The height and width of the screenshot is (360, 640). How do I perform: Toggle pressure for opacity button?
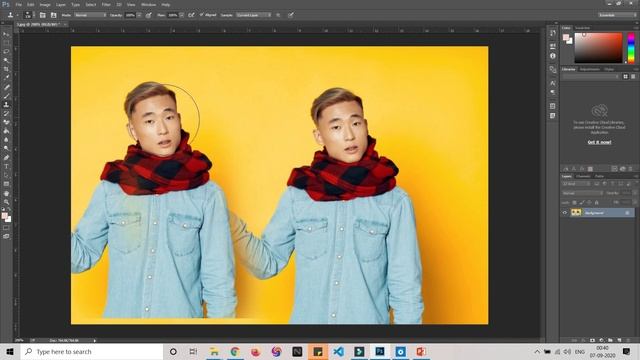(x=149, y=15)
